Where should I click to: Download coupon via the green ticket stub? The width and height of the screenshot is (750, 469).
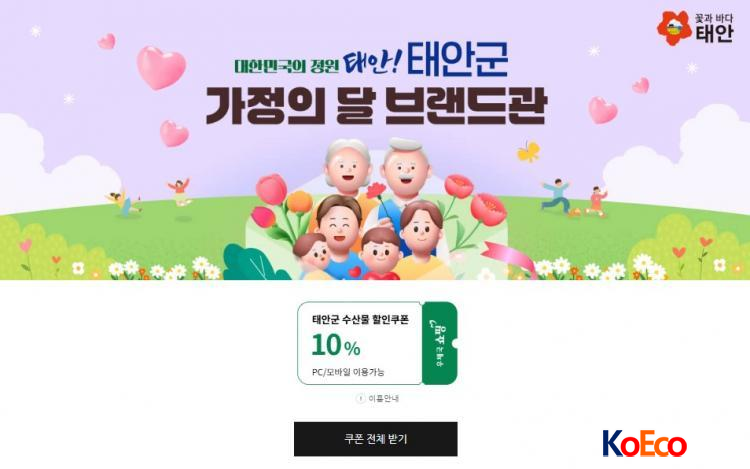click(440, 343)
